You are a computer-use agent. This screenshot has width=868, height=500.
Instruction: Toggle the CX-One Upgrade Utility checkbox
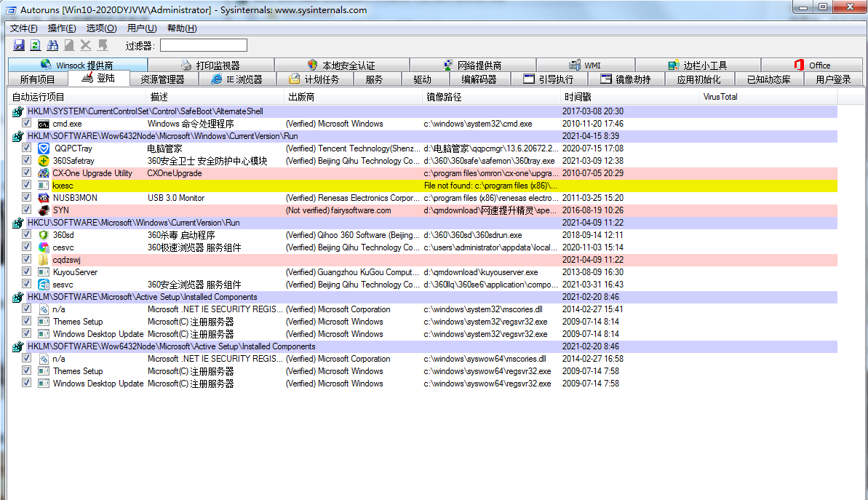tap(27, 172)
